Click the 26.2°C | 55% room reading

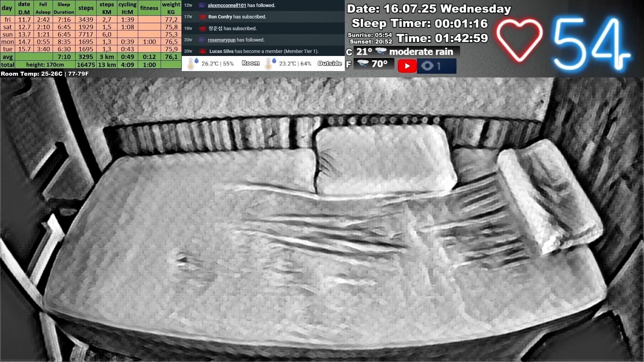[217, 64]
